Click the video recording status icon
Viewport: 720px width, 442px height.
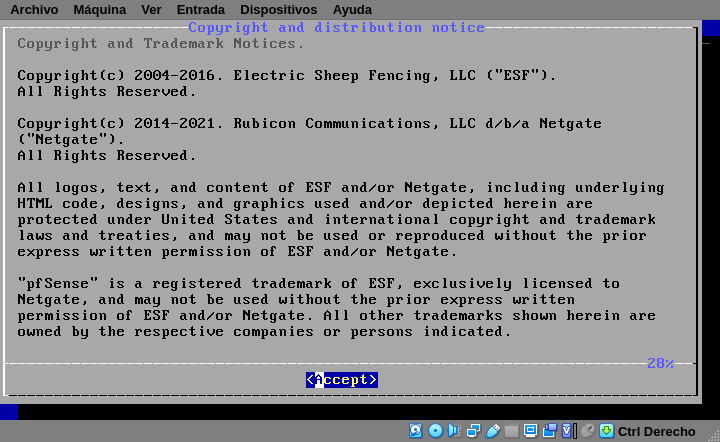549,431
